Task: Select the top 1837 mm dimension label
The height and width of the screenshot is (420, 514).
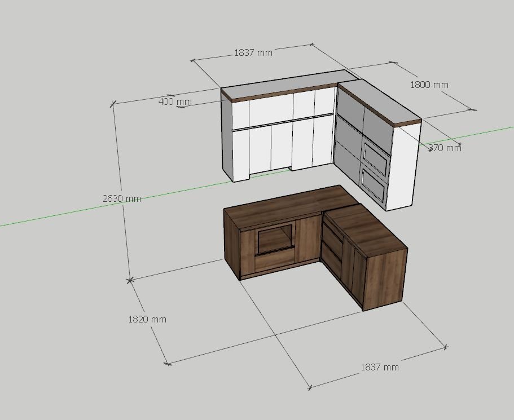Action: click(x=253, y=52)
